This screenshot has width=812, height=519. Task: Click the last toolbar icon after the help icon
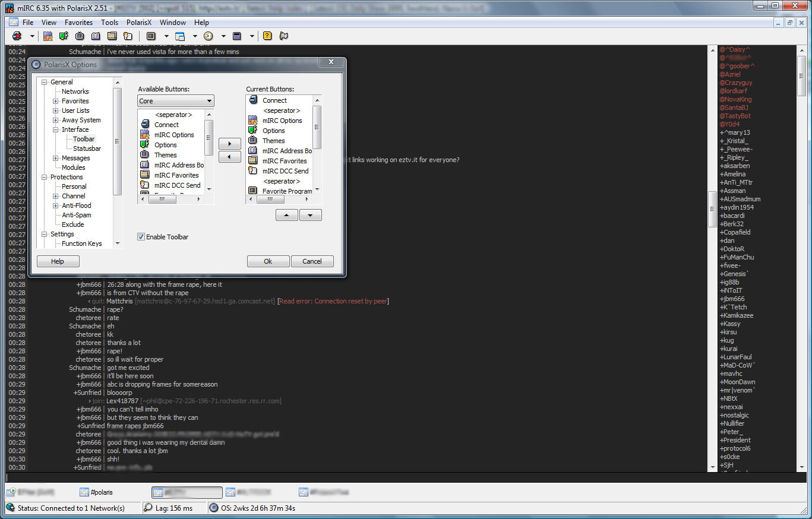283,36
